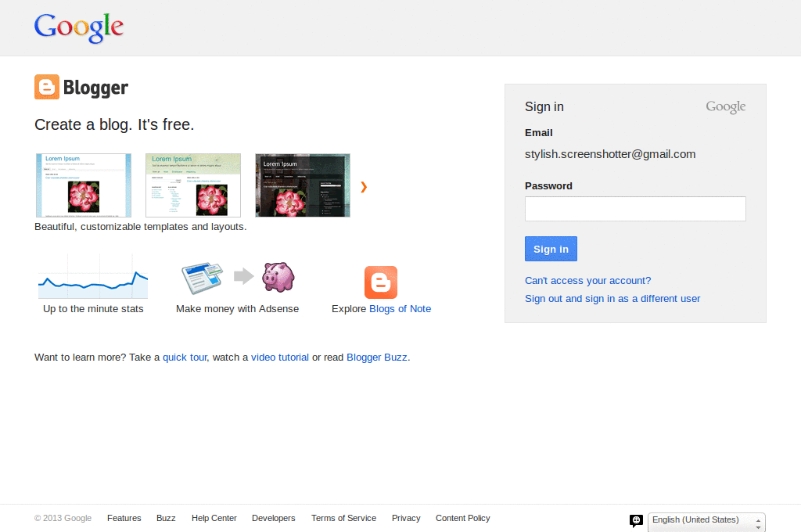Open Help Center footer link
The width and height of the screenshot is (801, 532).
coord(214,518)
